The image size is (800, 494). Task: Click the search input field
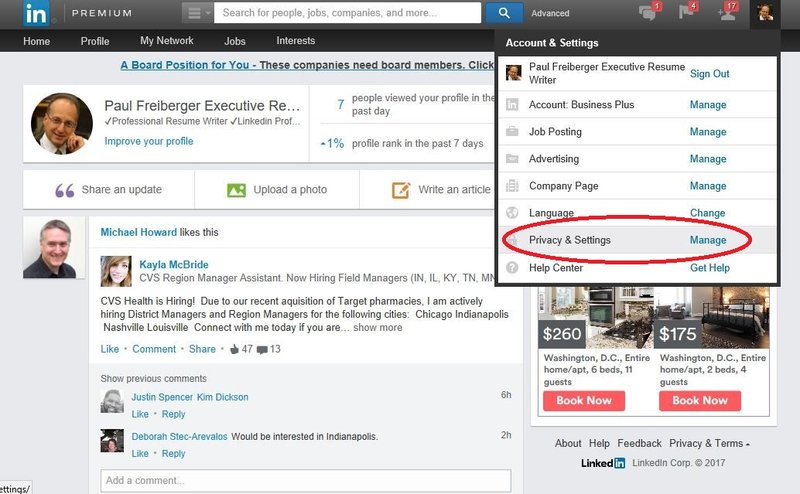tap(347, 13)
